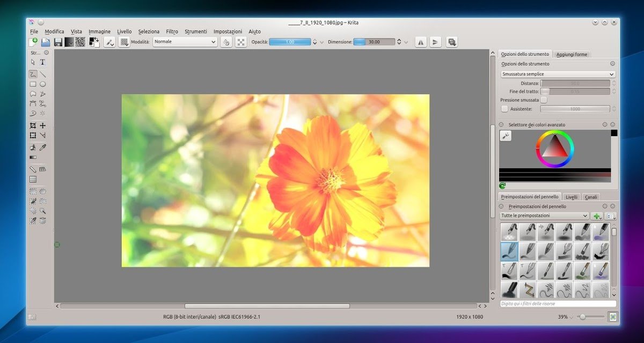
Task: Tick the Assistente checkbox
Action: tap(504, 109)
